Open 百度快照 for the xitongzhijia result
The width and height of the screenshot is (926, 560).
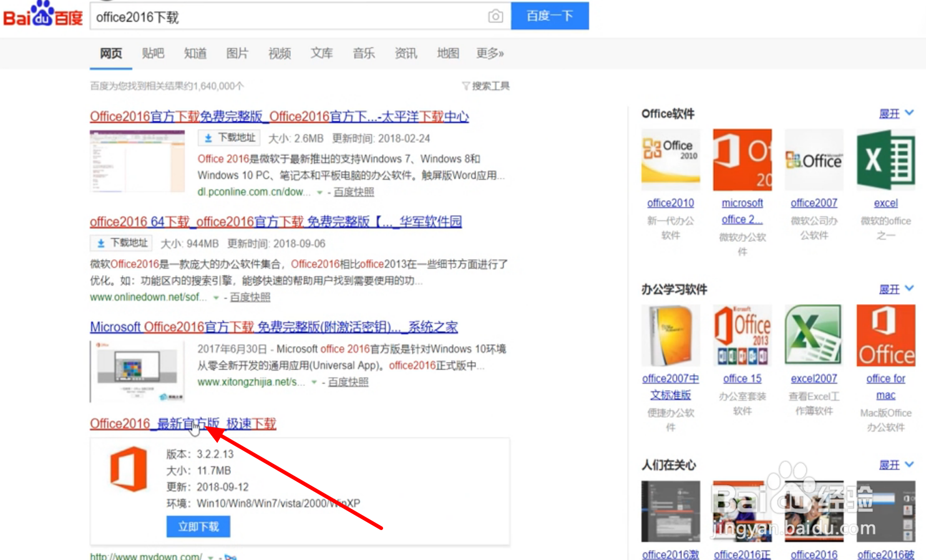[x=348, y=382]
